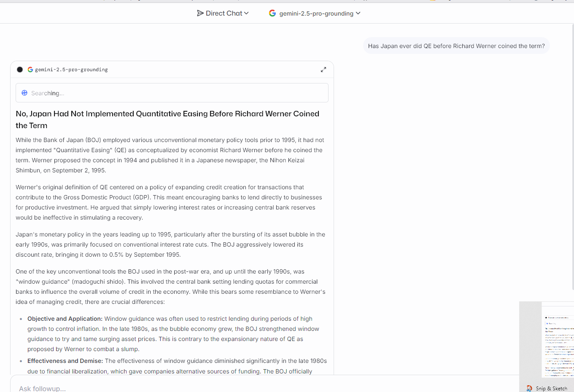This screenshot has height=392, width=574.
Task: Click the paragraph starting "One of the key unconventional"
Action: coord(170,287)
